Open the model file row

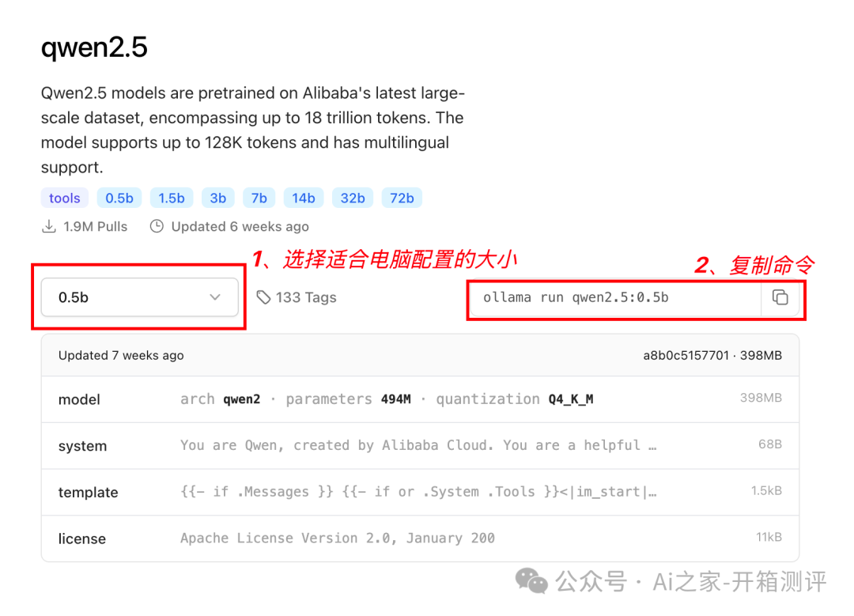pyautogui.click(x=420, y=399)
